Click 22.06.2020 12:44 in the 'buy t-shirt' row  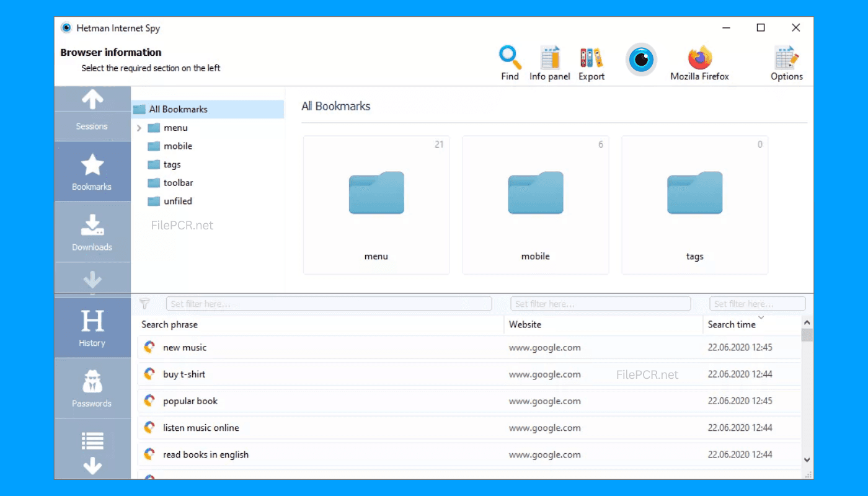pos(740,374)
